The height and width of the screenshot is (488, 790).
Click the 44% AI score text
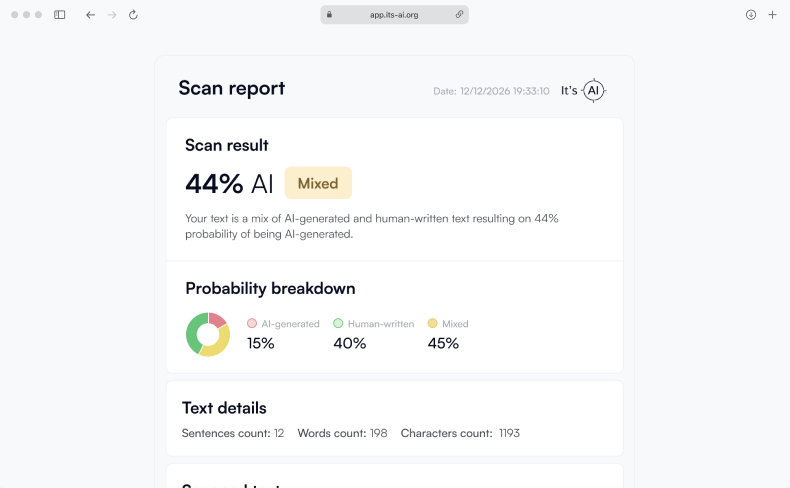(229, 184)
